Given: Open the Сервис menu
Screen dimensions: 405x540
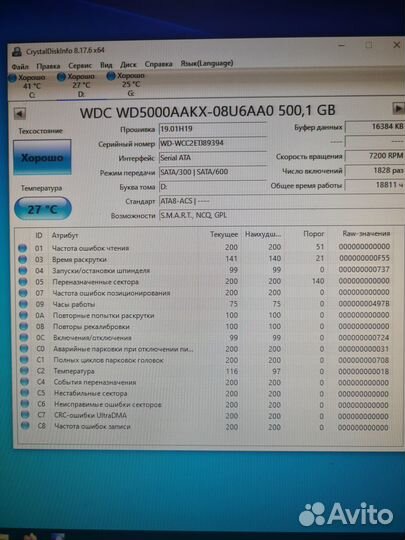Looking at the screenshot, I should [80, 65].
